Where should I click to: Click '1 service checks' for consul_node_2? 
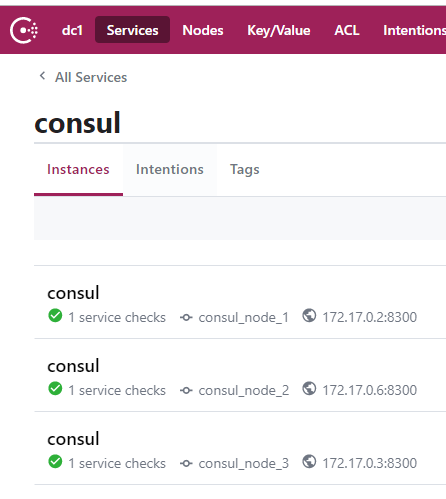click(117, 390)
